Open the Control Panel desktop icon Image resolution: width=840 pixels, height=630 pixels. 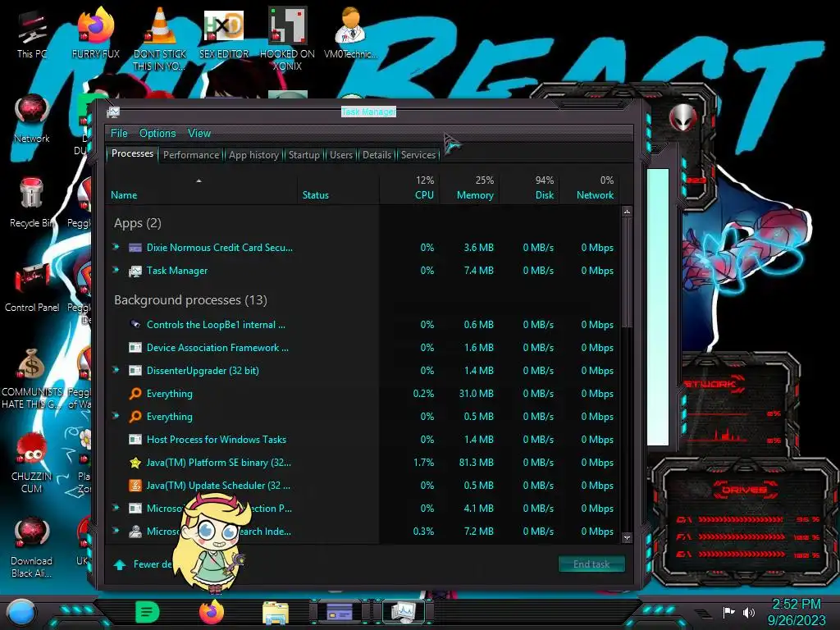coord(32,288)
